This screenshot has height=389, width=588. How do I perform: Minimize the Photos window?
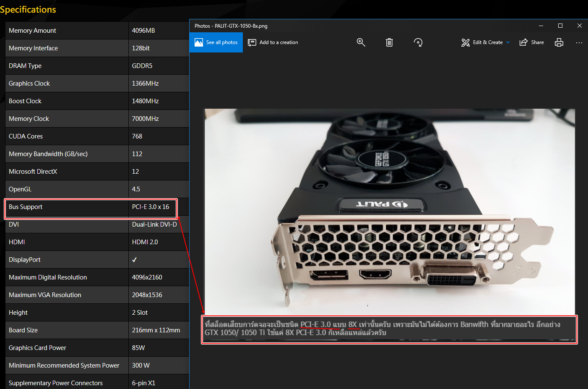[x=541, y=26]
